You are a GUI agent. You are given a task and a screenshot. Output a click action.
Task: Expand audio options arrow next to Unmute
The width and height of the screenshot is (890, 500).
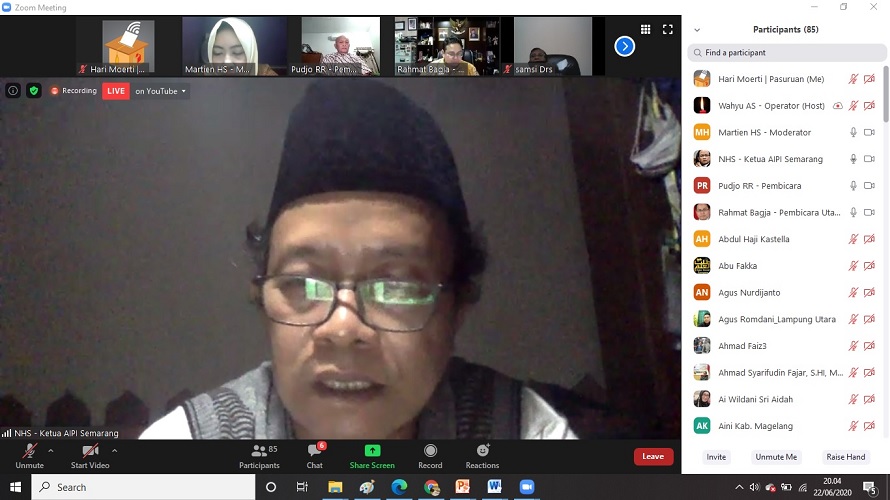pos(51,450)
